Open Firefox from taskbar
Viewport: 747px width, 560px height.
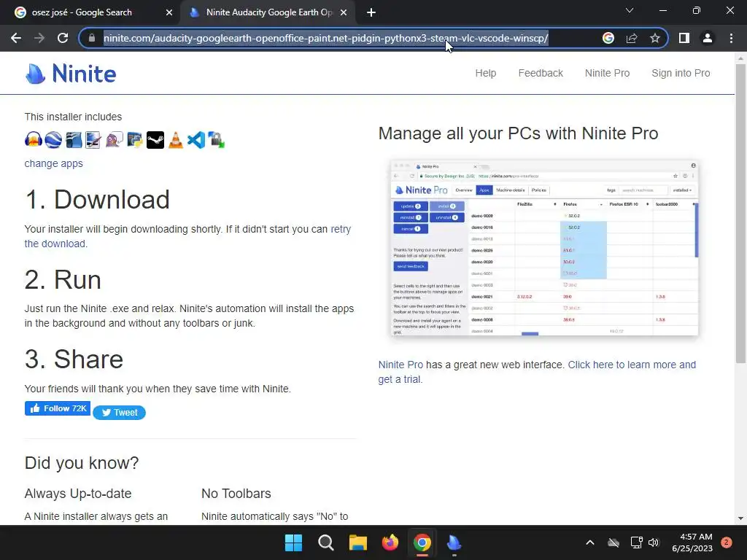390,542
